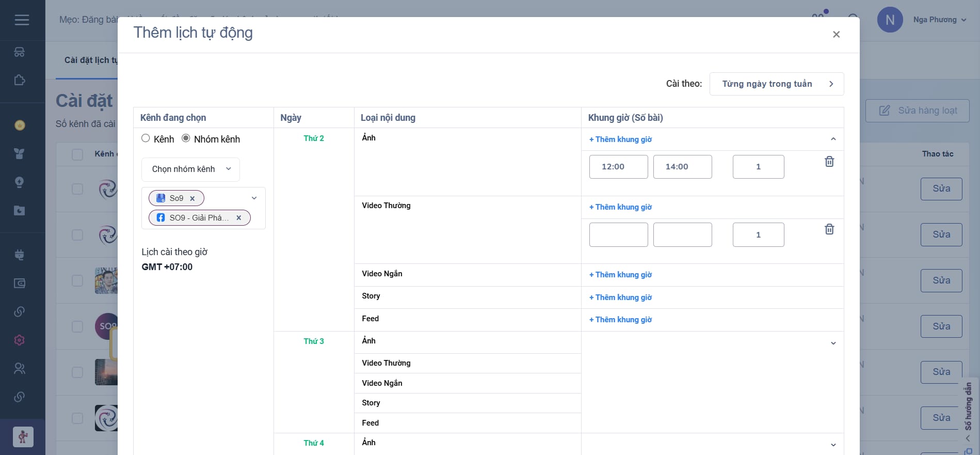The height and width of the screenshot is (455, 980).
Task: Open the users sidebar icon
Action: (x=20, y=368)
